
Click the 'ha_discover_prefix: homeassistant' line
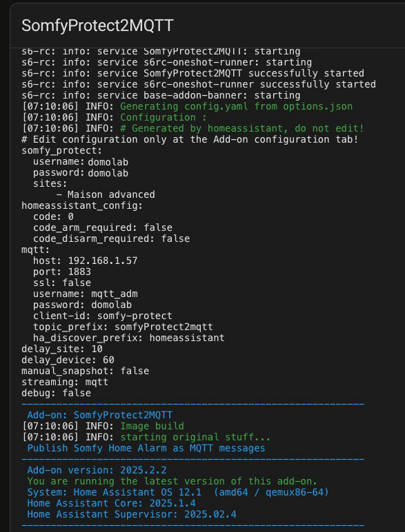click(129, 338)
